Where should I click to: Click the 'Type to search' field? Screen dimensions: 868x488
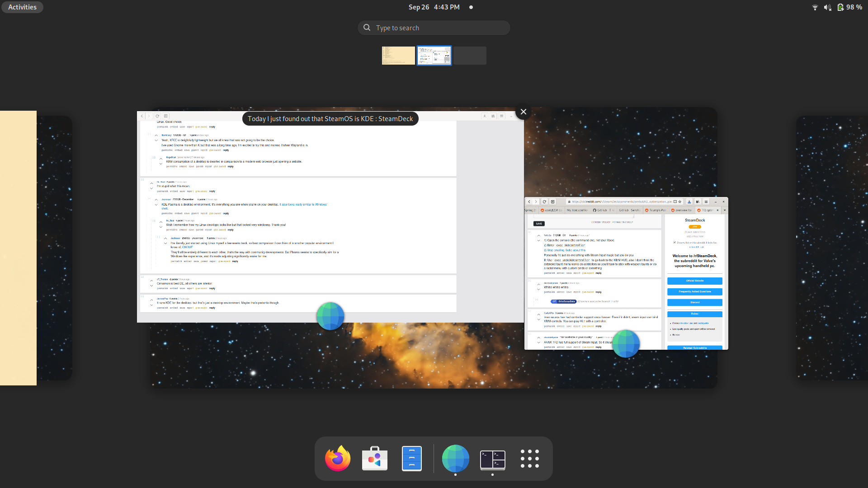(434, 28)
